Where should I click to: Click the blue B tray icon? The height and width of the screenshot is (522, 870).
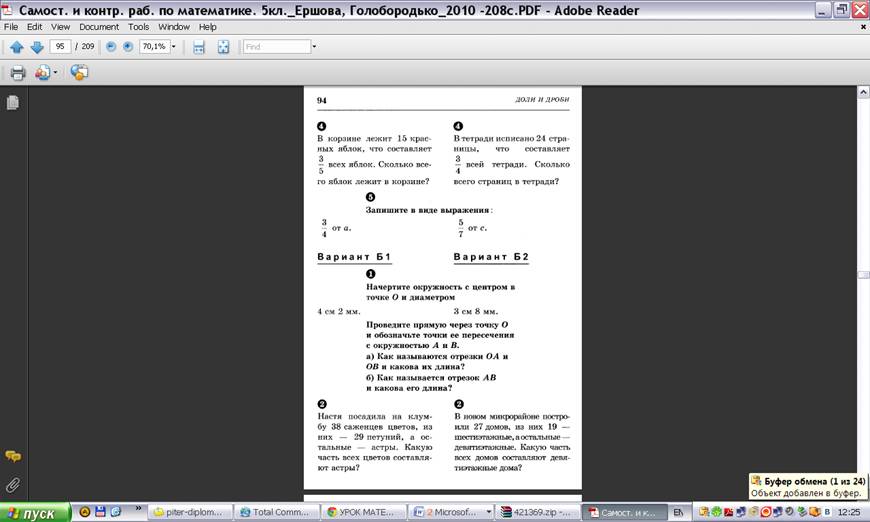pyautogui.click(x=827, y=511)
